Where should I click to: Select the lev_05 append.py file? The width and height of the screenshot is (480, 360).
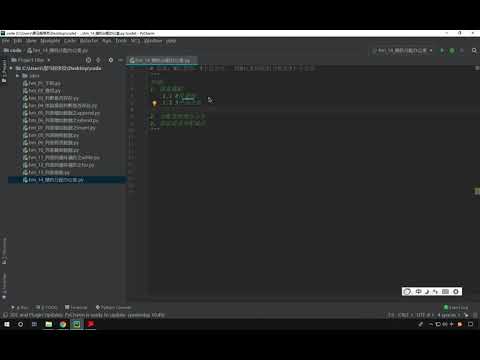pyautogui.click(x=61, y=113)
